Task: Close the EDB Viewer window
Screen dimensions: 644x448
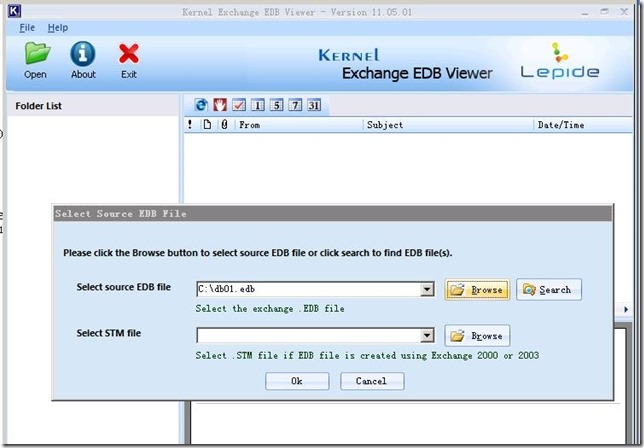Action: pos(624,11)
